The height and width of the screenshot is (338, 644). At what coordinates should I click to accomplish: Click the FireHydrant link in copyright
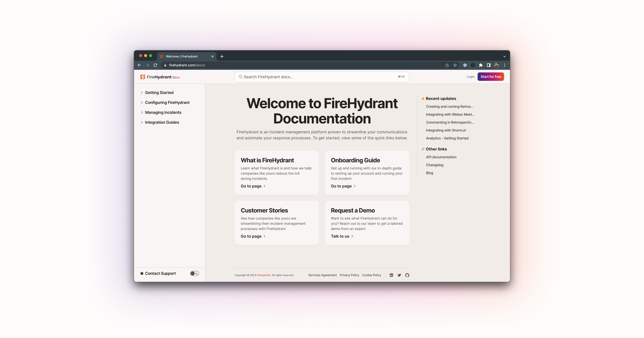[x=263, y=275]
